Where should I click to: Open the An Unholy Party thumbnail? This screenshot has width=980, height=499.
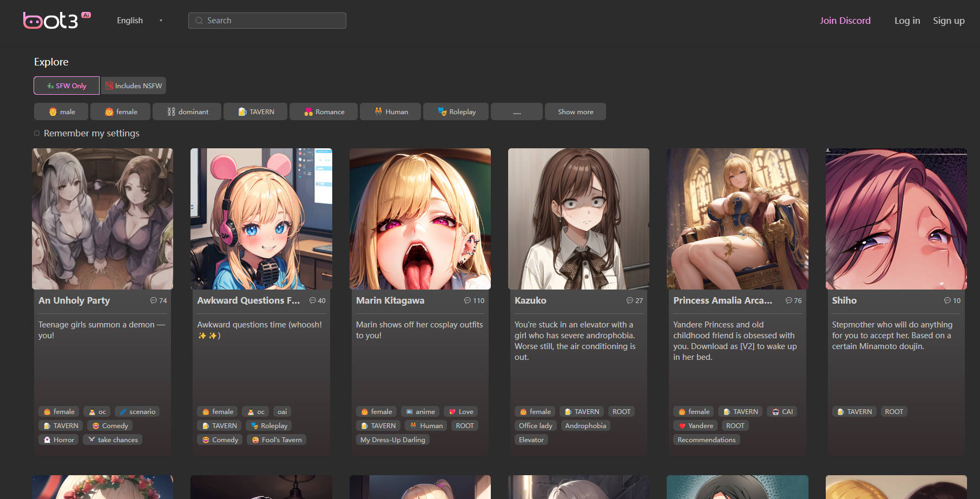point(102,219)
